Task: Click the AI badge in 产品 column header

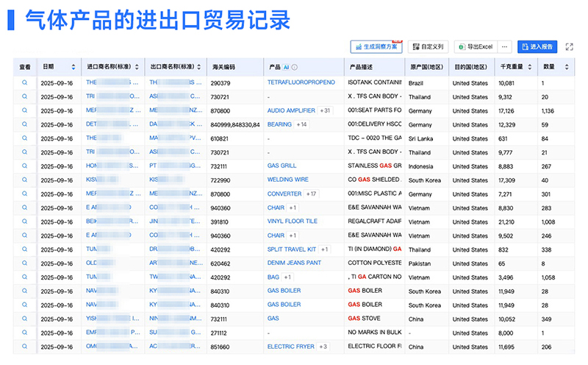Action: pyautogui.click(x=287, y=67)
